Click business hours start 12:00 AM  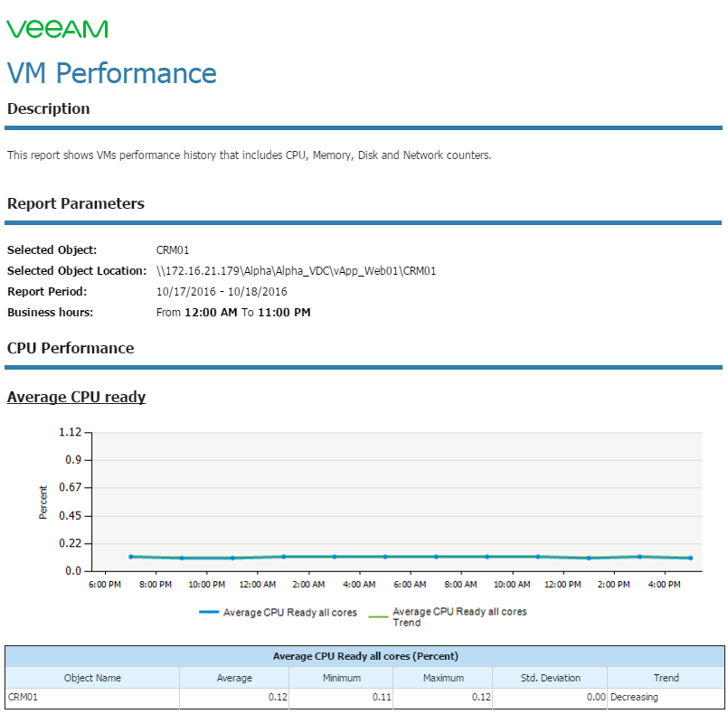click(x=211, y=313)
